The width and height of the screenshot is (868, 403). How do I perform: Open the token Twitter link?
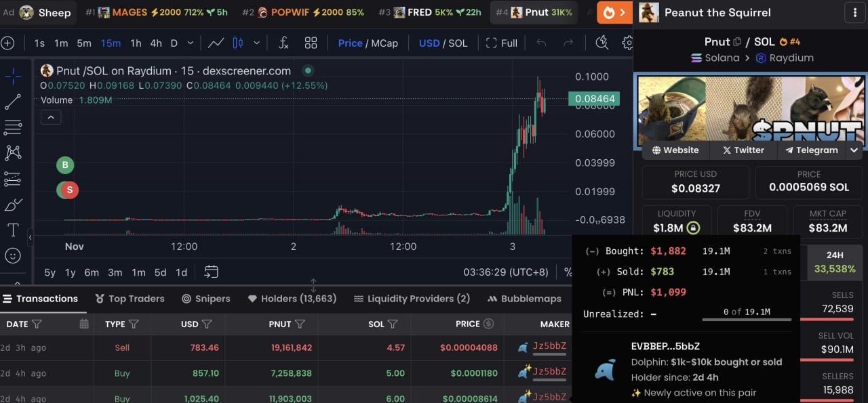(743, 150)
